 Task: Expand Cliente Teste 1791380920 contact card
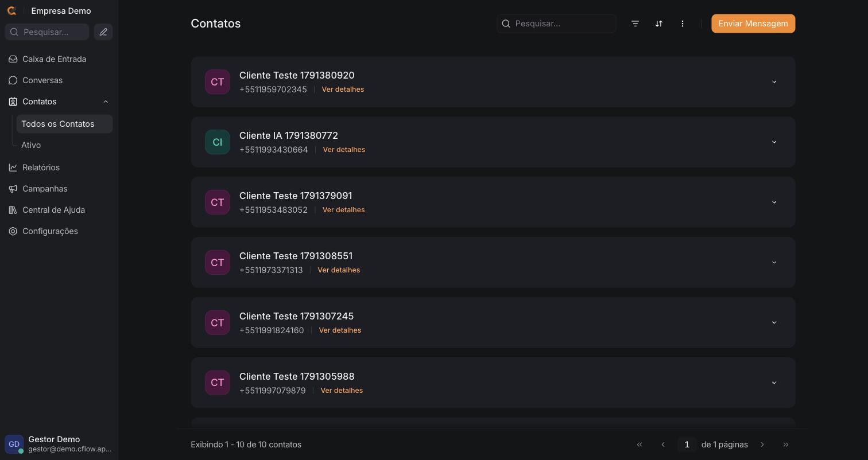[x=774, y=82]
